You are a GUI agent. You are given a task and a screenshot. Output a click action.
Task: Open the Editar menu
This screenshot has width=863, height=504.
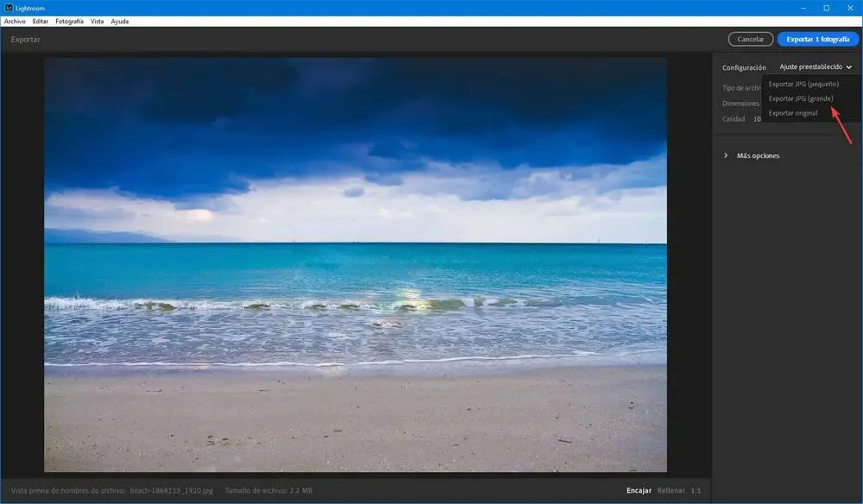pos(41,22)
